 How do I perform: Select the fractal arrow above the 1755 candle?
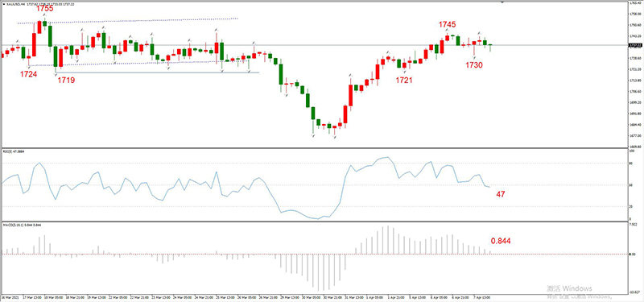[45, 14]
